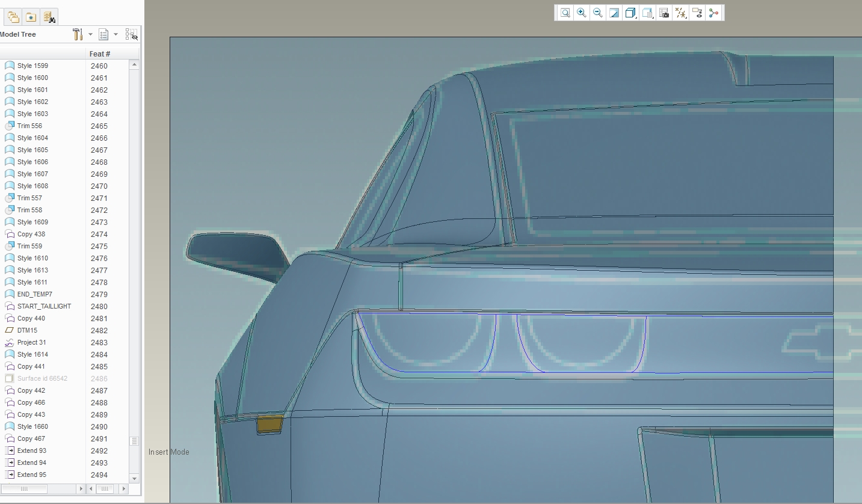This screenshot has width=862, height=504.
Task: Select the Trim 559 feature
Action: pyautogui.click(x=29, y=246)
